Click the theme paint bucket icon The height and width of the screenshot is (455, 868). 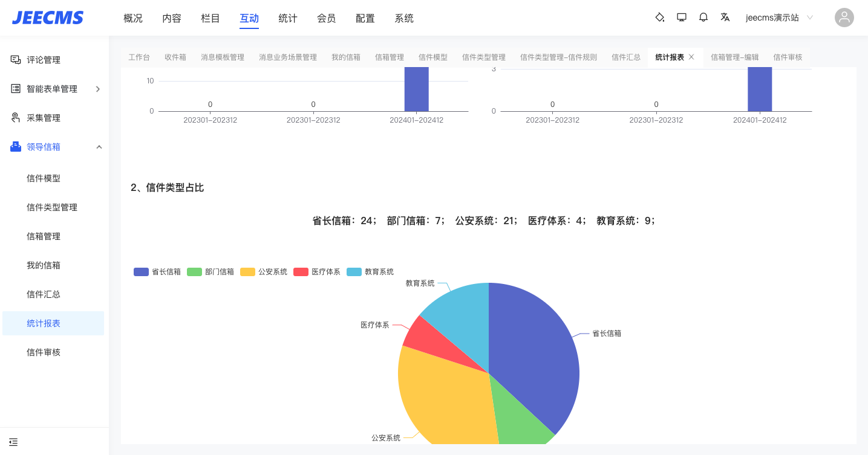[x=660, y=18]
